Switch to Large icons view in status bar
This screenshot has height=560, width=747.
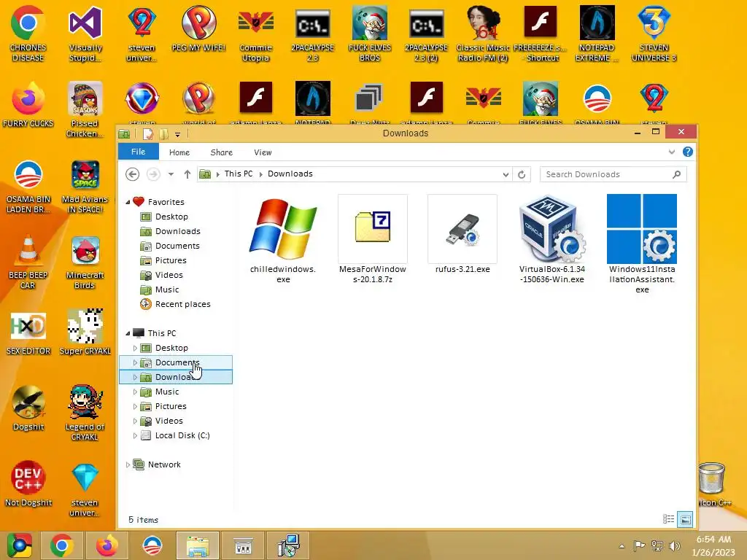click(685, 519)
